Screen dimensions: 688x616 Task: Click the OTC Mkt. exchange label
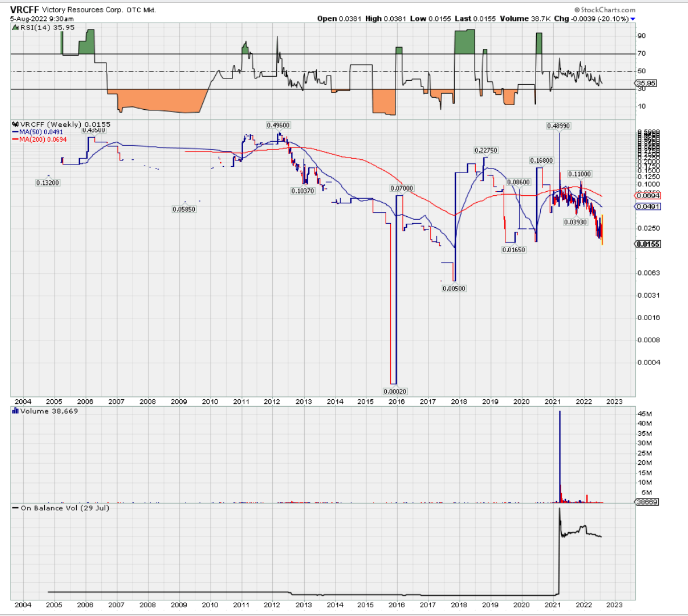[141, 10]
